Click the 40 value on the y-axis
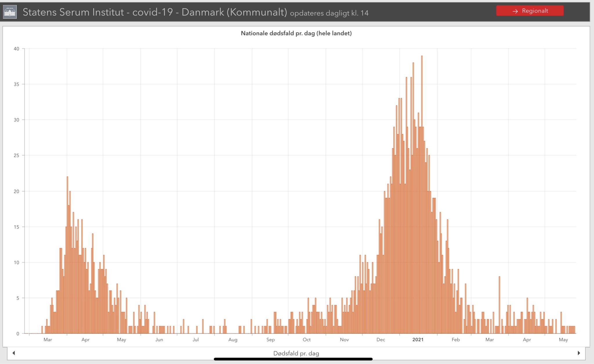Viewport: 594px width, 364px height. click(x=17, y=49)
